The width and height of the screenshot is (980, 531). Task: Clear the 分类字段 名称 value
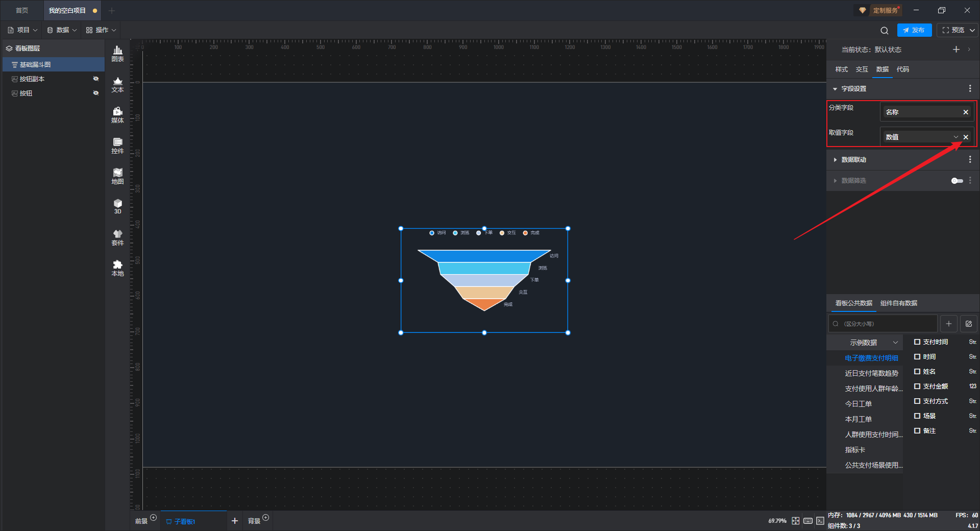[x=966, y=112]
